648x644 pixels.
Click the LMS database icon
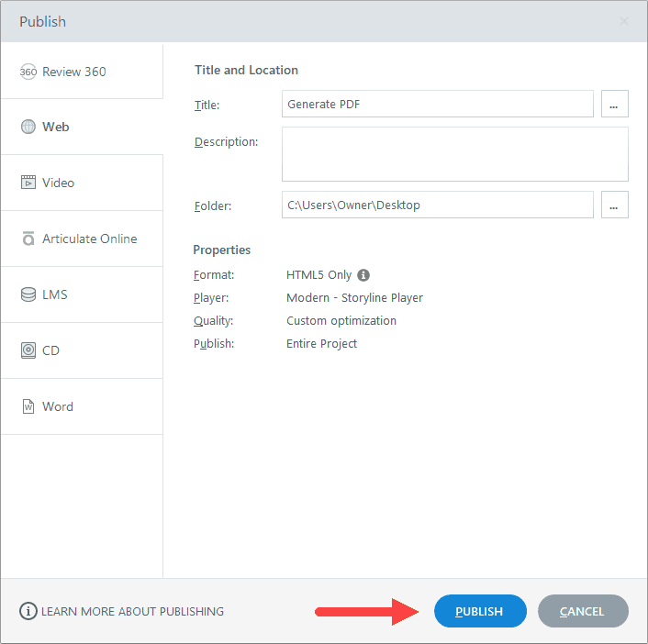click(28, 294)
